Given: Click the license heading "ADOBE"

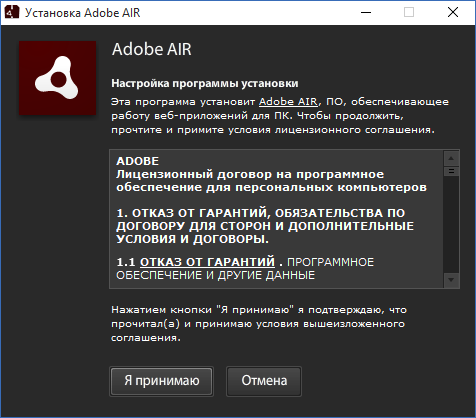Looking at the screenshot, I should [x=137, y=161].
